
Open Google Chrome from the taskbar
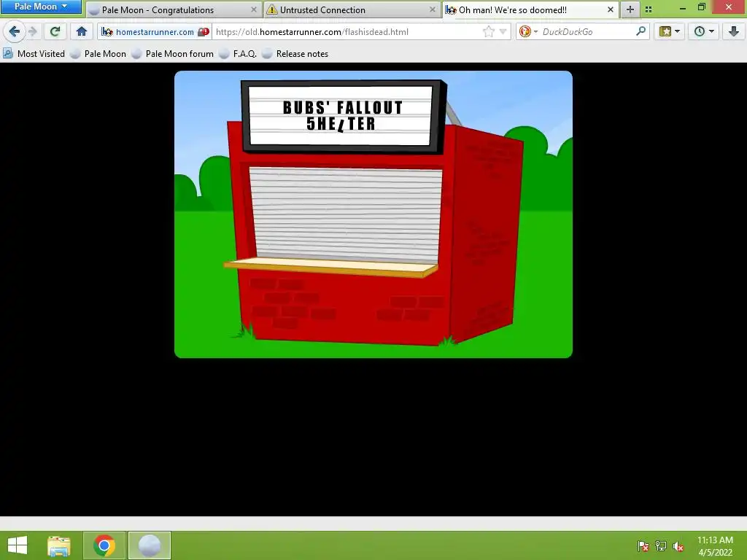(104, 545)
